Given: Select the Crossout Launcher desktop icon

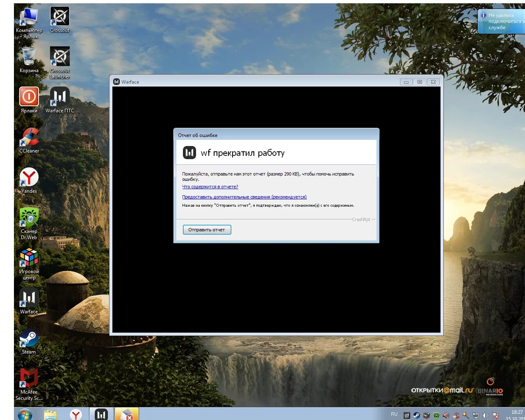Looking at the screenshot, I should pos(60,63).
